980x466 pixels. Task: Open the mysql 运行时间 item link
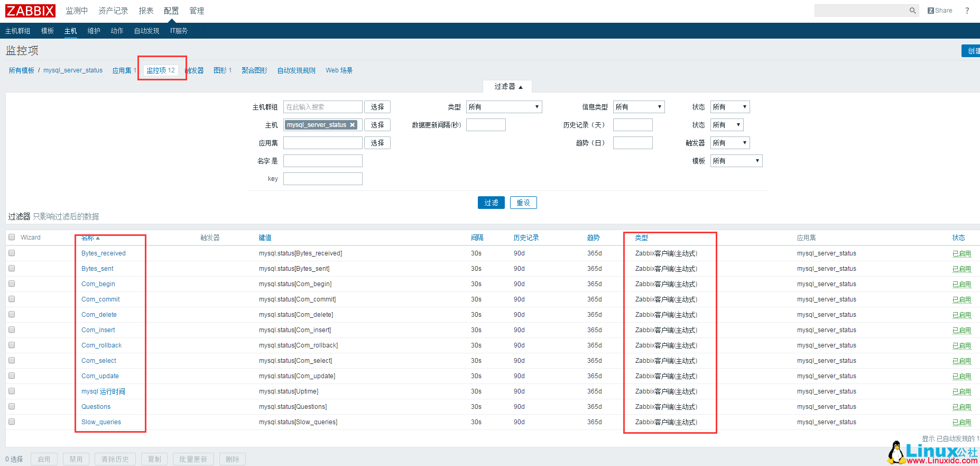coord(103,391)
